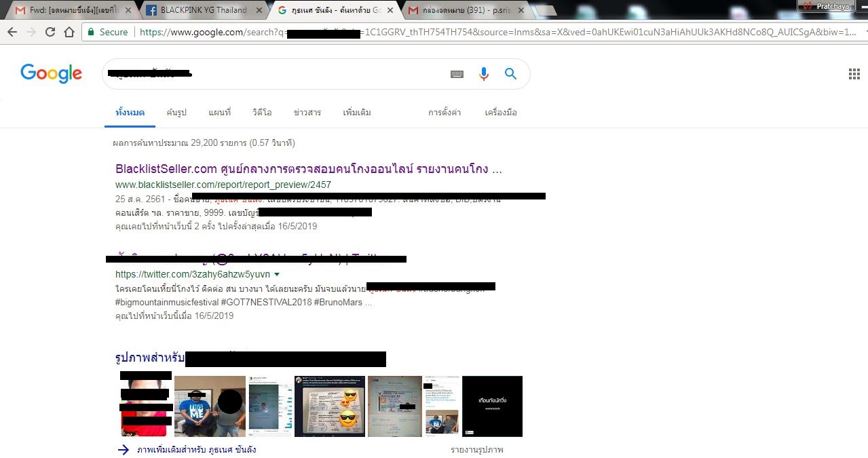
Task: View Secure padlock site information
Action: [x=107, y=32]
